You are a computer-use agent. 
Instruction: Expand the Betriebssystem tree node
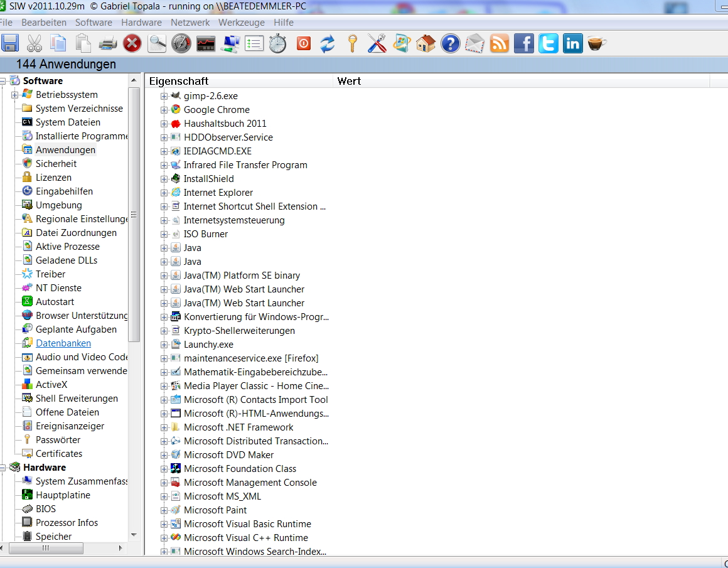15,95
